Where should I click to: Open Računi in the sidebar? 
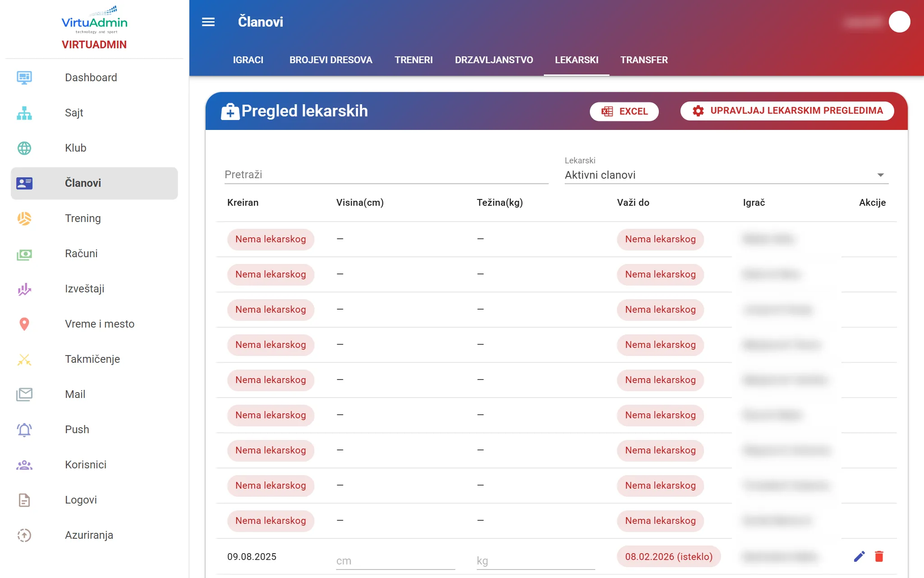click(x=94, y=254)
